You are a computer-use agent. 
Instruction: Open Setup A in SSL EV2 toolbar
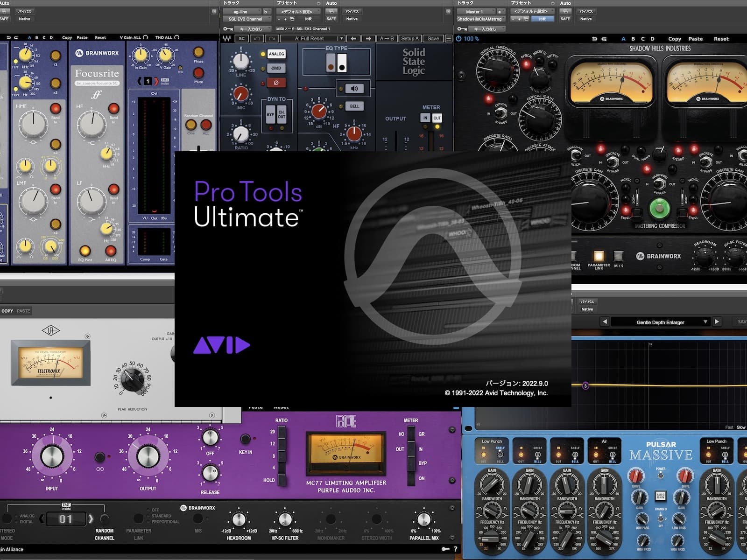pyautogui.click(x=410, y=39)
